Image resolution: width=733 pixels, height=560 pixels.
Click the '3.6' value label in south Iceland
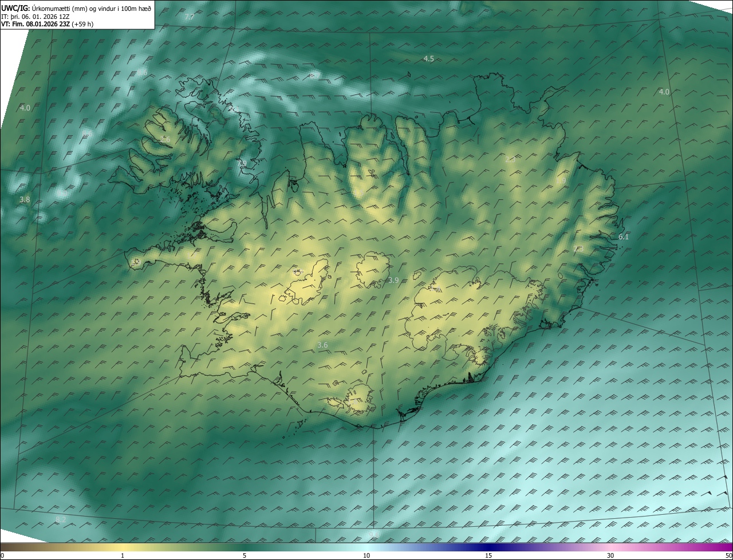point(322,345)
